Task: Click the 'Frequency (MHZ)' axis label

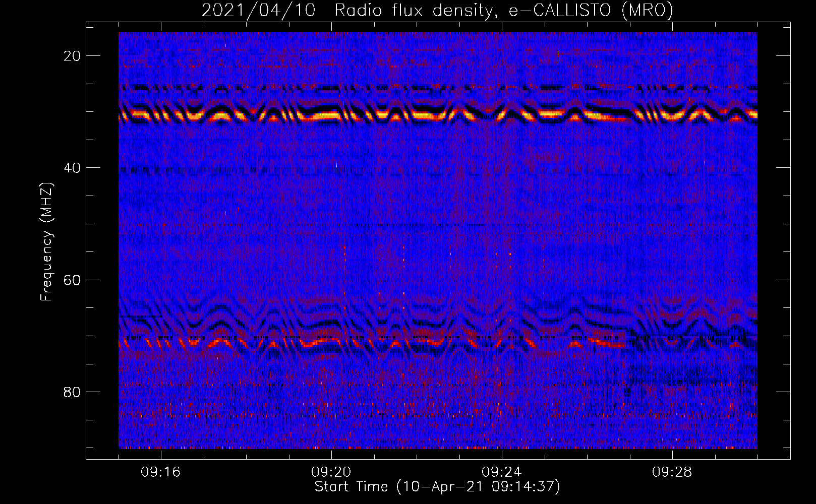Action: [46, 242]
